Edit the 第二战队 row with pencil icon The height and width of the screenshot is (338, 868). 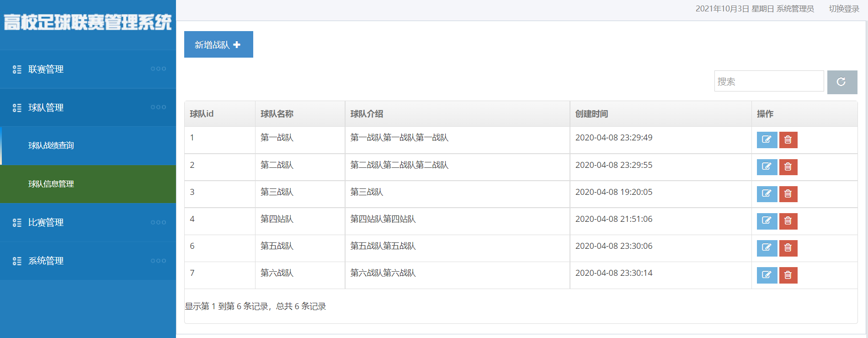coord(767,167)
